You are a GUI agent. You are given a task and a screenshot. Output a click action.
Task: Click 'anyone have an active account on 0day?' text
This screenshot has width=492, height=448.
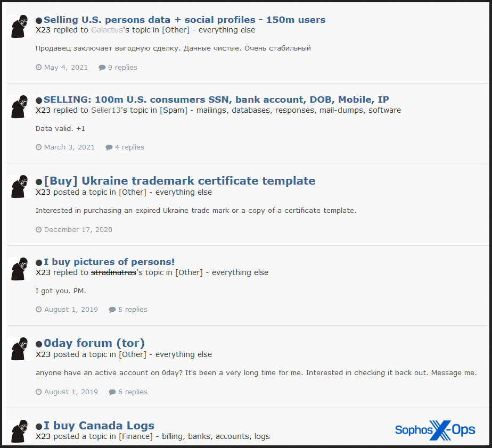(256, 373)
